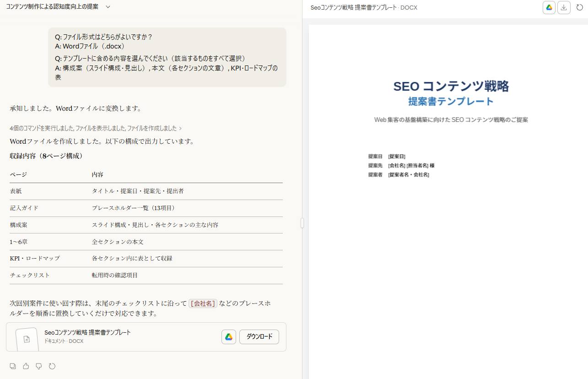Viewport: 588px width, 379px height.
Task: Click the ［会社名］ placeholder chip in the message
Action: [x=203, y=303]
